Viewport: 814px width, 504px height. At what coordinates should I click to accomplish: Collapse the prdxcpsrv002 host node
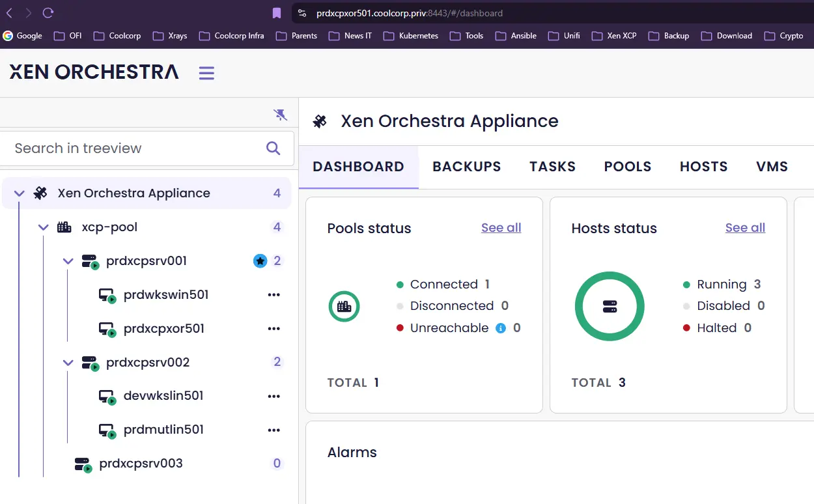[68, 363]
